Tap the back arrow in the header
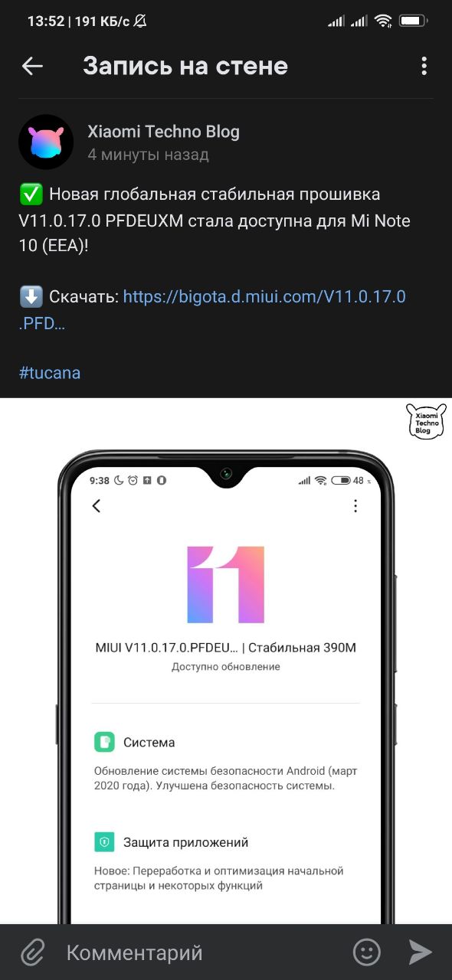 (32, 66)
